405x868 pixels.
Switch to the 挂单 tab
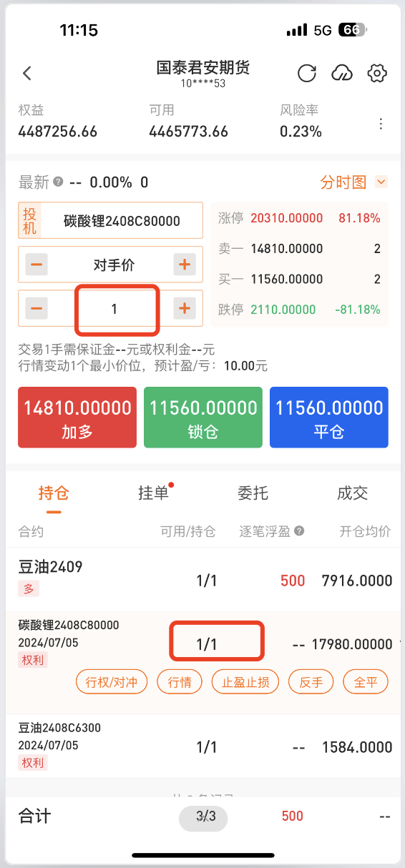[154, 493]
